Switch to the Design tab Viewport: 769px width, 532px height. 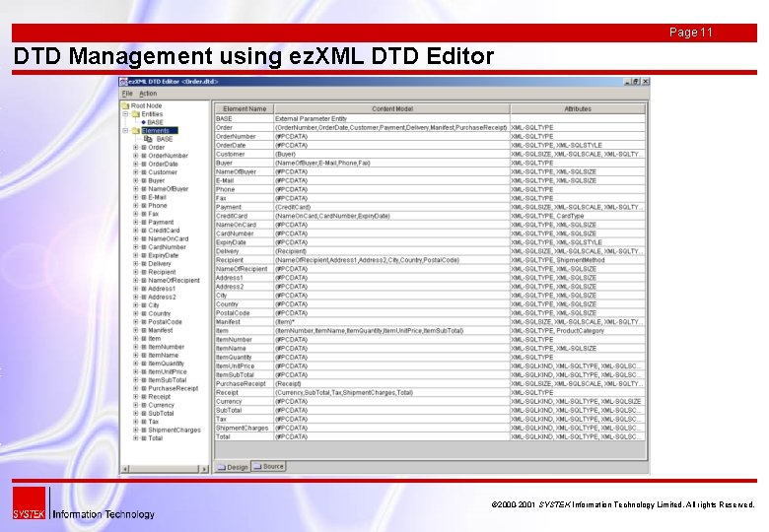233,467
